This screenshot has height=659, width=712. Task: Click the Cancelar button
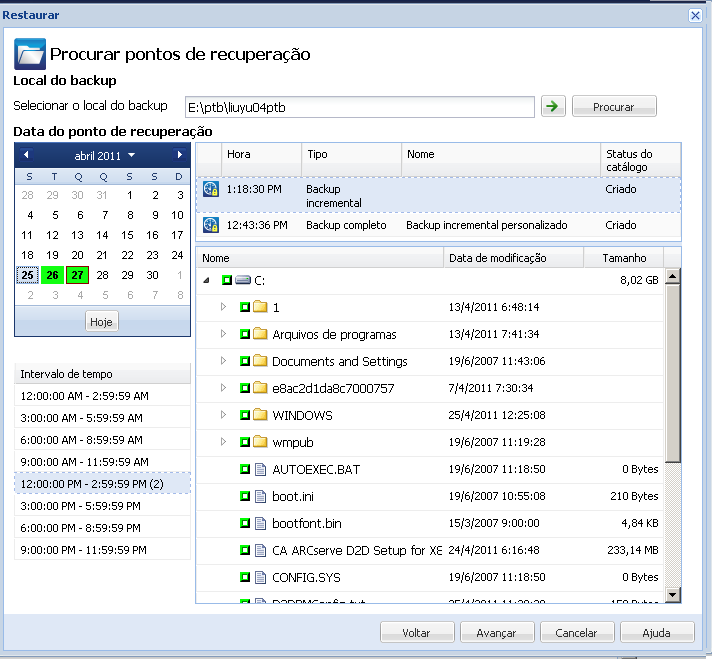(577, 632)
